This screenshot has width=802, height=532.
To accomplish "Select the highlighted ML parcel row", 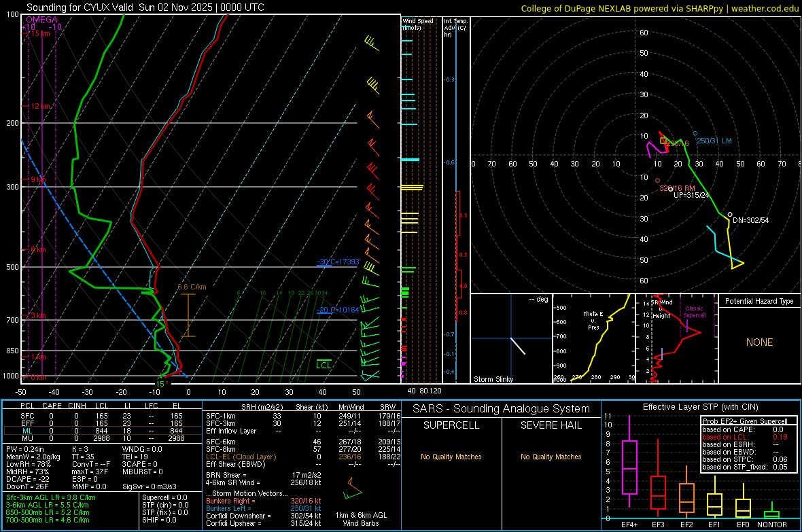I will (103, 431).
